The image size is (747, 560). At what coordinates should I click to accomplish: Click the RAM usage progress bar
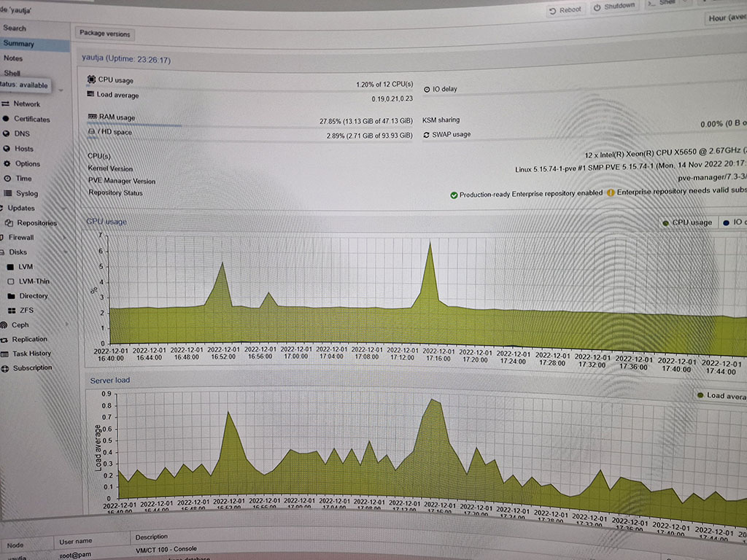135,125
